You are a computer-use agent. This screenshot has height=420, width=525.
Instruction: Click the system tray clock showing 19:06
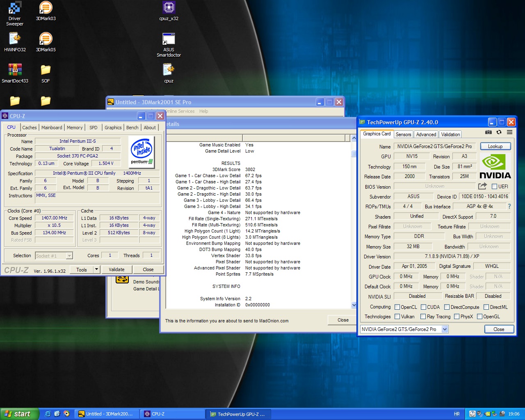pos(514,414)
